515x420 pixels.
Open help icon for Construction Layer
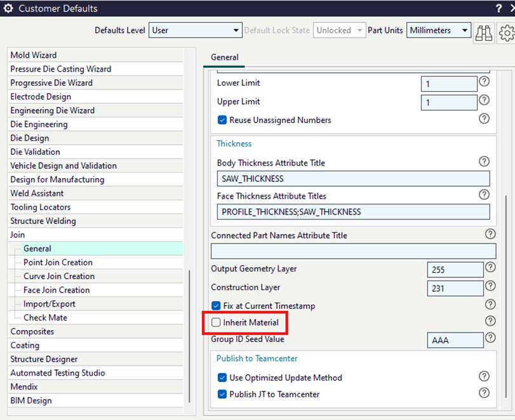coord(490,285)
